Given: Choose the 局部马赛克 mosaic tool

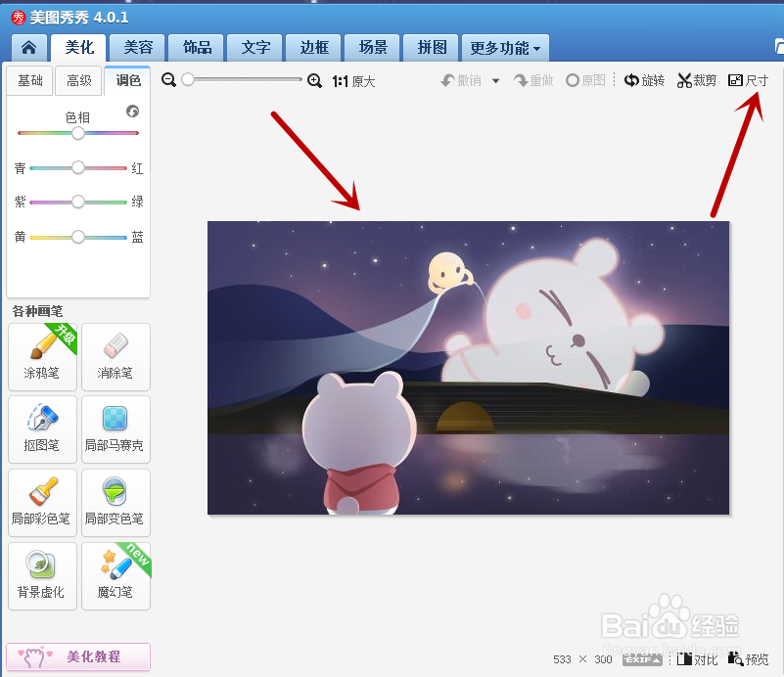Looking at the screenshot, I should click(115, 429).
